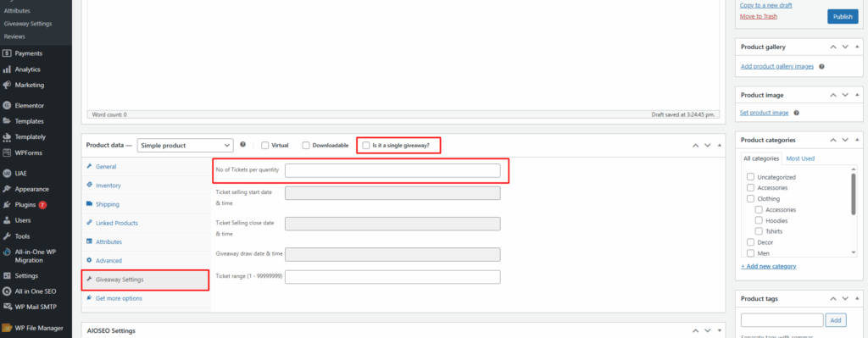Click help icon next to Set product image
868x338 pixels.
[x=796, y=113]
